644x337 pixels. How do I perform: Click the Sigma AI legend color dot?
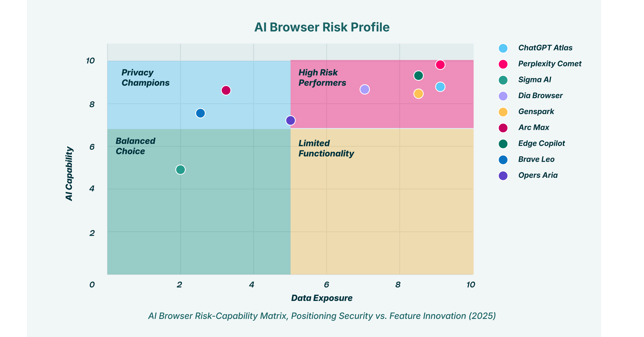pos(503,80)
